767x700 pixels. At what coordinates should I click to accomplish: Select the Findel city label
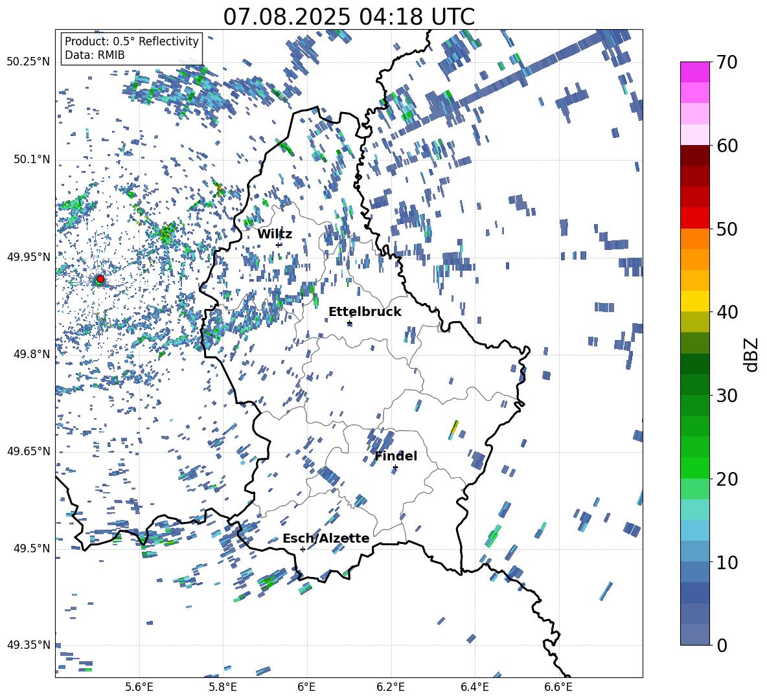pos(396,456)
